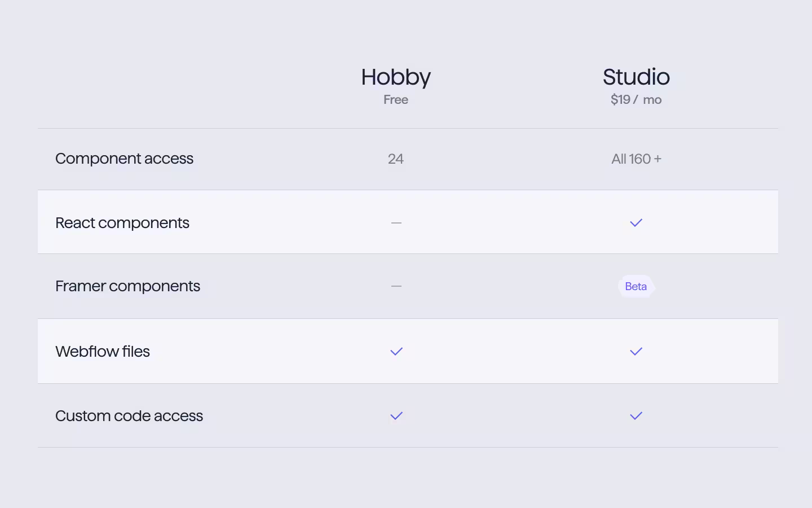Click the $19 / mo price label
The image size is (812, 508).
coord(636,100)
